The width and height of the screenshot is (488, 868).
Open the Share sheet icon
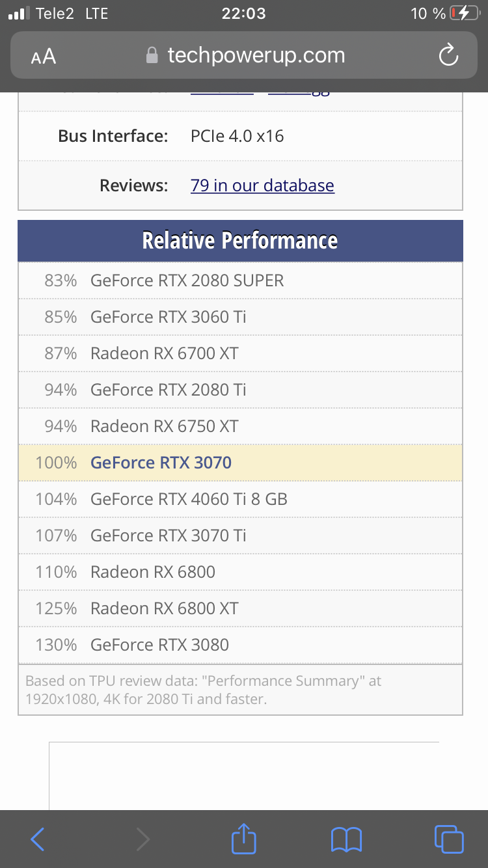click(244, 838)
